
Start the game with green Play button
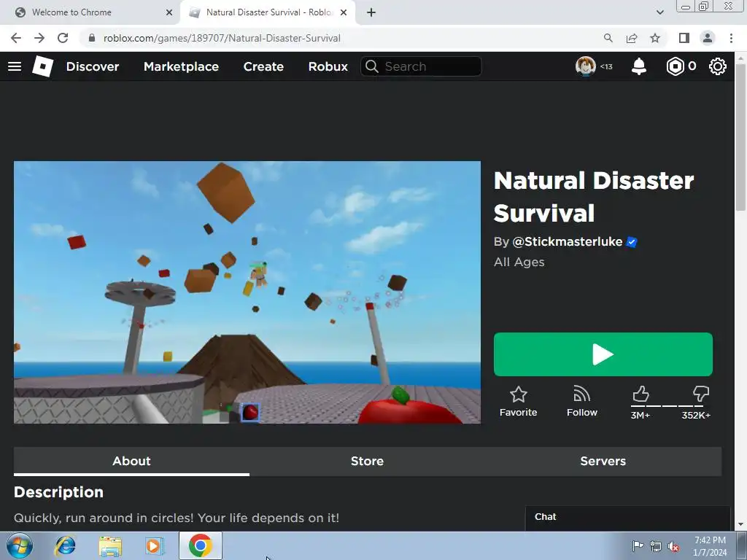(x=603, y=354)
